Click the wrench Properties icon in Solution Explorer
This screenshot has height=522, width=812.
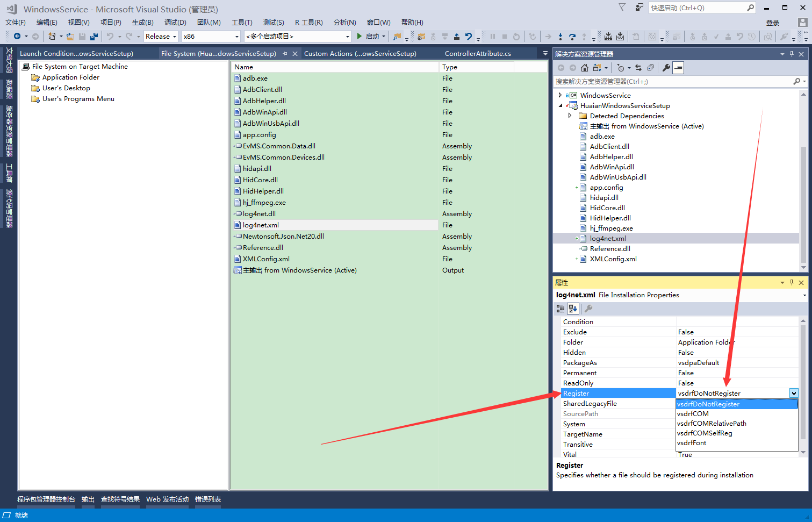[666, 68]
